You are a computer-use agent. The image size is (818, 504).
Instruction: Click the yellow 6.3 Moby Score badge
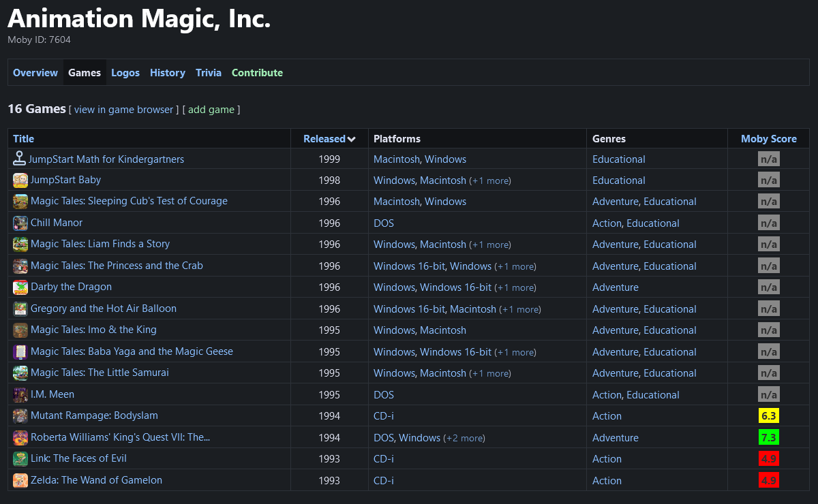point(769,415)
